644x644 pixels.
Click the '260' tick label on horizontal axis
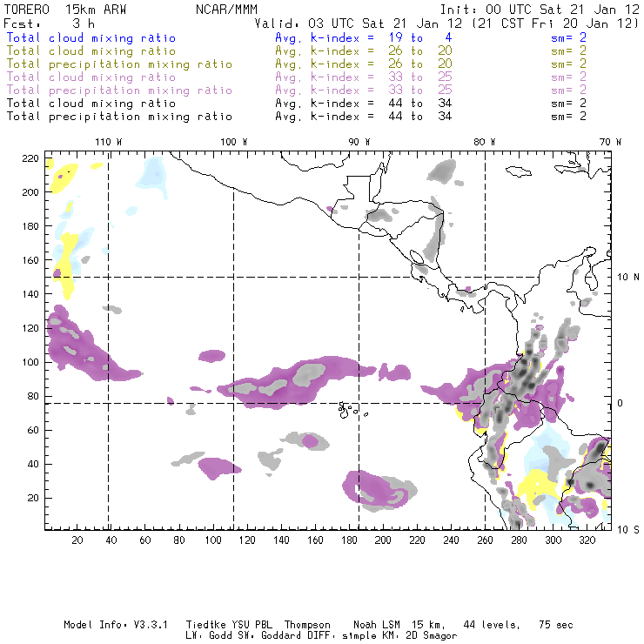[485, 540]
